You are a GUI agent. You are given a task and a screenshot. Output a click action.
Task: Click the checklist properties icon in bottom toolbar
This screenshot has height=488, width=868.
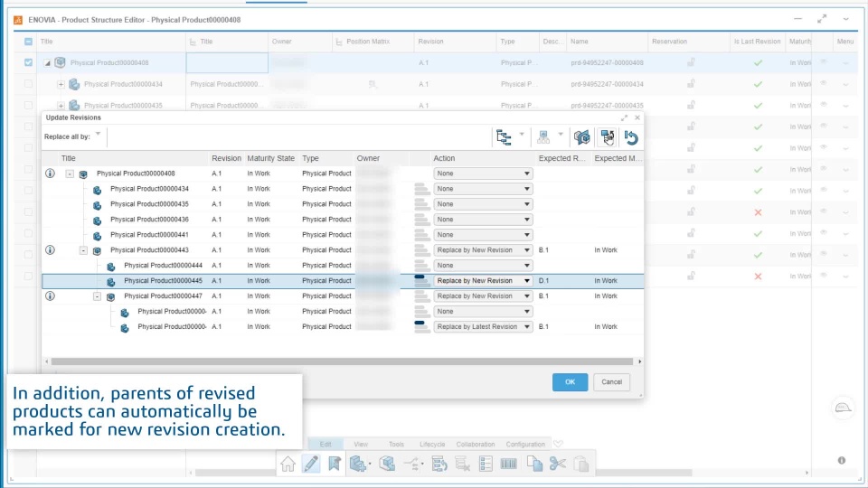[486, 464]
